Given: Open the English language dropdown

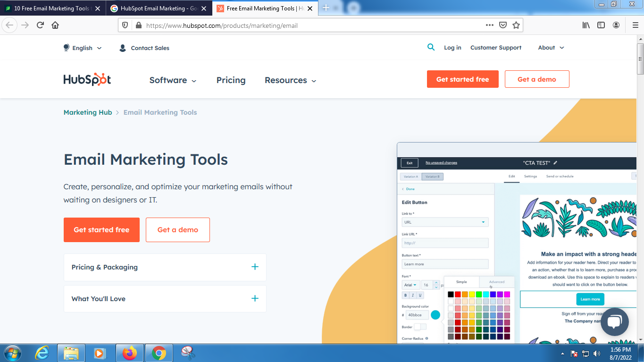Looking at the screenshot, I should [x=83, y=48].
